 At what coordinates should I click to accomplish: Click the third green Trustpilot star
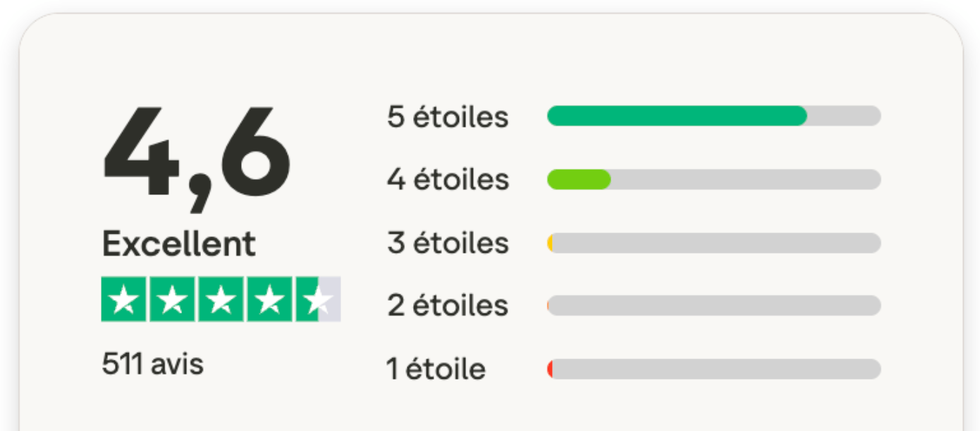(x=221, y=299)
